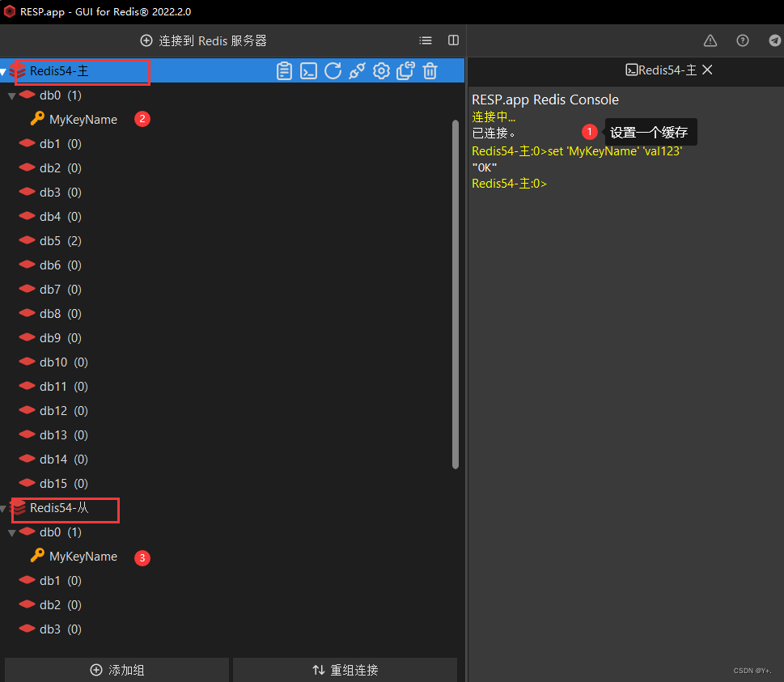Close the Redis54-主 console tab
This screenshot has height=682, width=784.
pos(707,70)
